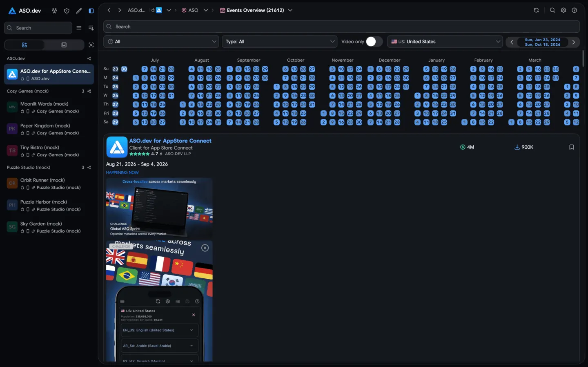588x367 pixels.
Task: Click in the main events Search field
Action: [341, 27]
